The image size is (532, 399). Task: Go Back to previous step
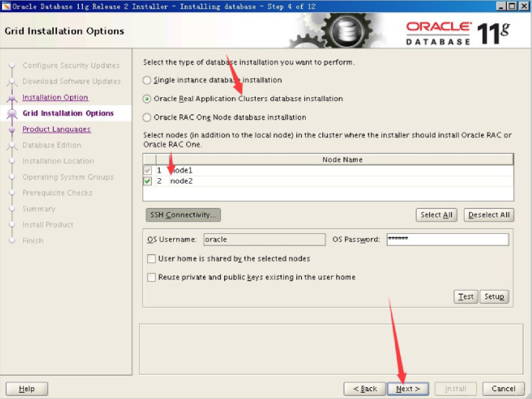365,389
